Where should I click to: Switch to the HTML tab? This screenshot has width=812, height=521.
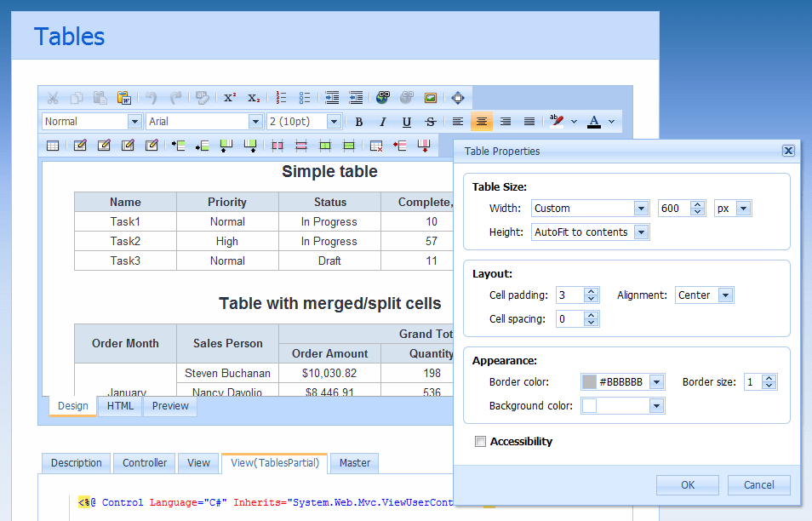click(x=119, y=406)
